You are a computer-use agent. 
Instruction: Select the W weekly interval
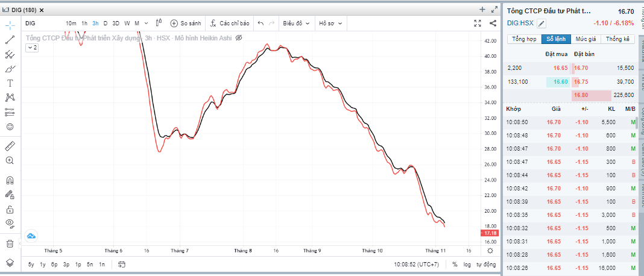(127, 24)
